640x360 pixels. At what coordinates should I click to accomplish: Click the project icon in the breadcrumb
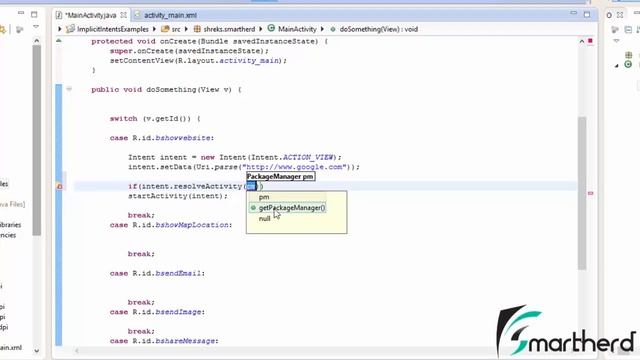click(71, 29)
